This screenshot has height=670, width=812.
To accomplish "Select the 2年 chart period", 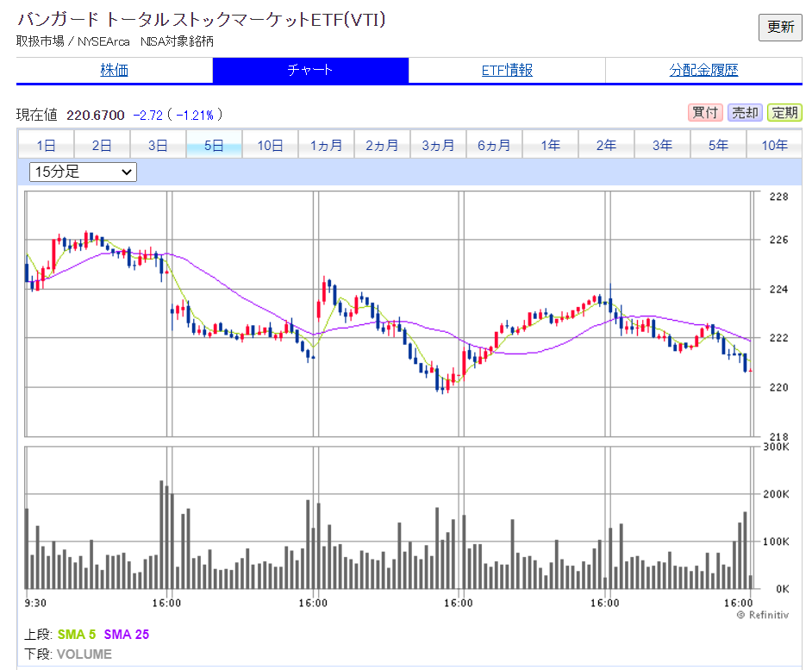I will pos(606,145).
